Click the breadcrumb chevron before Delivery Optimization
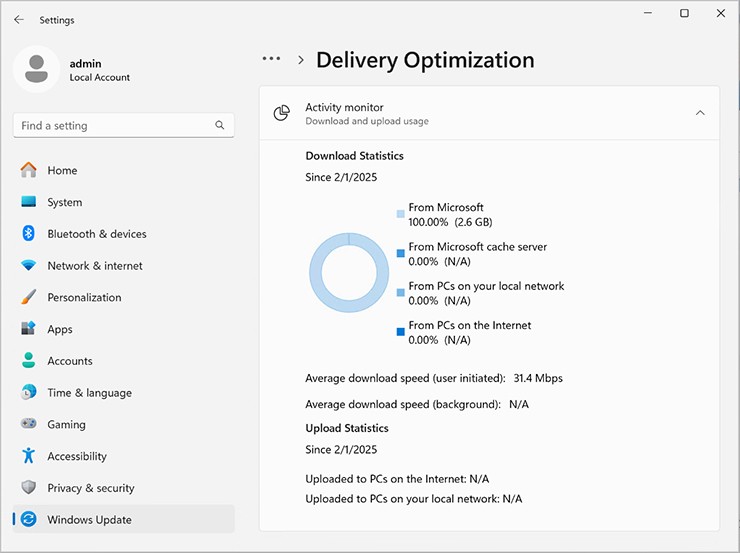The image size is (740, 553). pyautogui.click(x=300, y=60)
